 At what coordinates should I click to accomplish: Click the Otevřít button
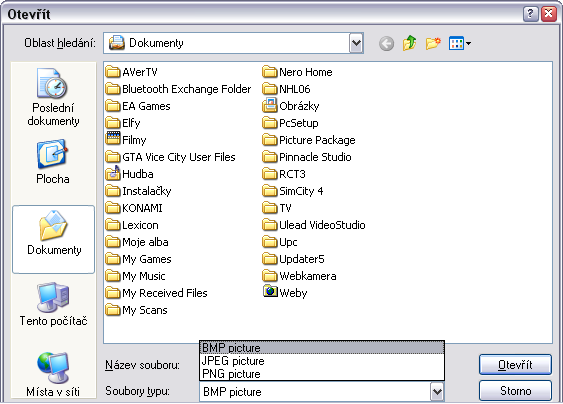pyautogui.click(x=515, y=365)
